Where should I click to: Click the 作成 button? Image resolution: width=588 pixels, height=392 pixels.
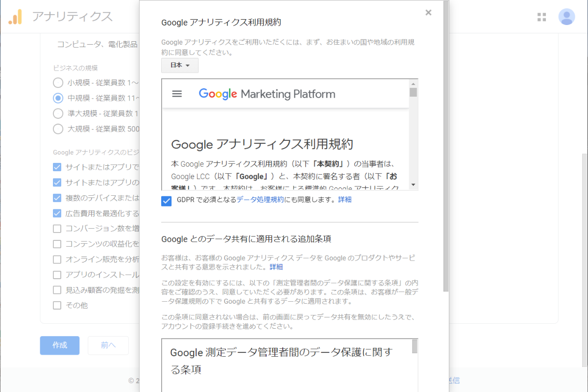[x=60, y=345]
